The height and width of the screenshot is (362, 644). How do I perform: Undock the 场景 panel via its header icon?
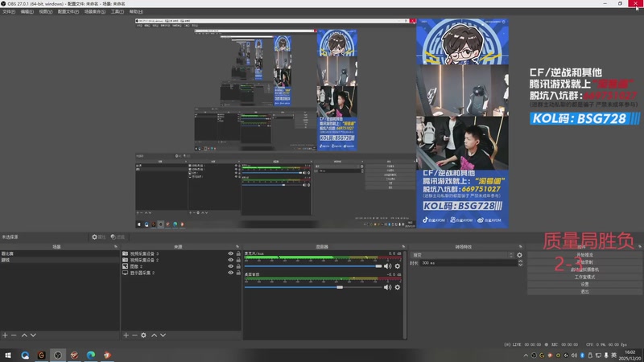pos(115,247)
